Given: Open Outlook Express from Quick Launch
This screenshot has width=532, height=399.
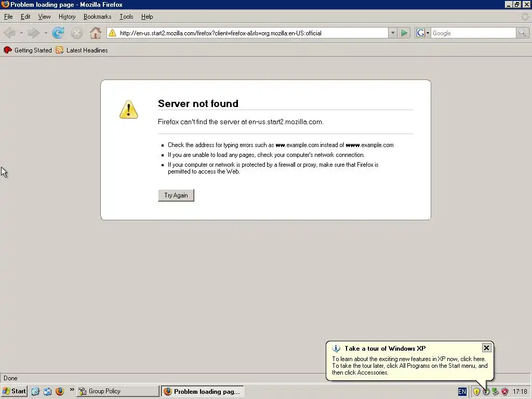Looking at the screenshot, I should [x=47, y=391].
